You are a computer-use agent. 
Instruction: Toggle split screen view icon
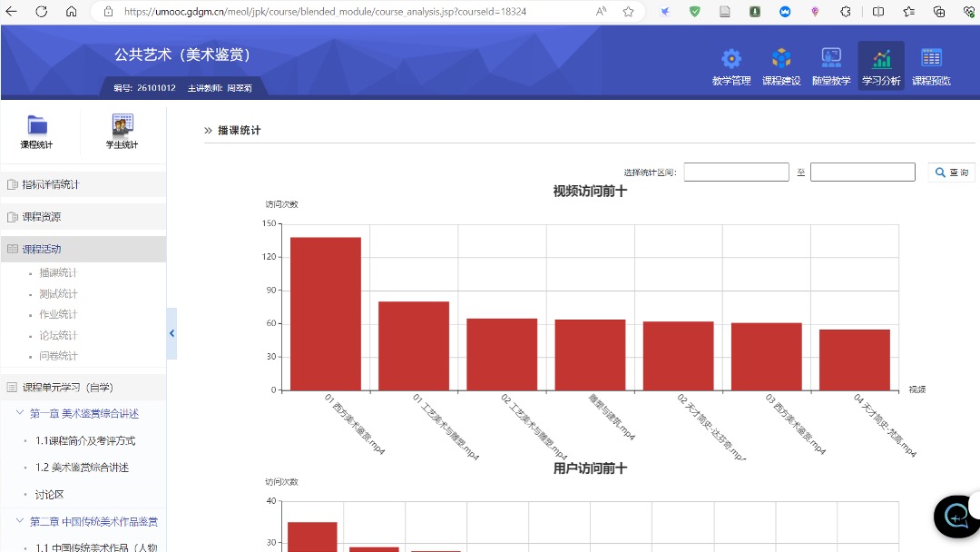coord(878,11)
